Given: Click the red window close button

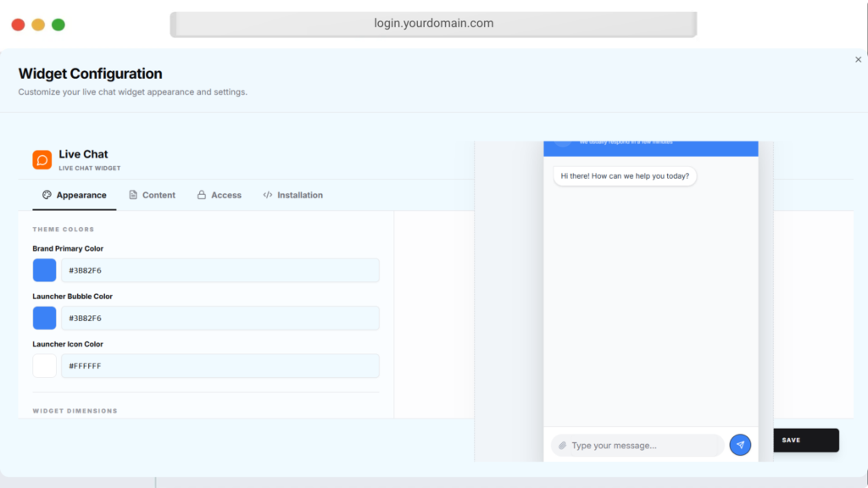Looking at the screenshot, I should [x=18, y=25].
